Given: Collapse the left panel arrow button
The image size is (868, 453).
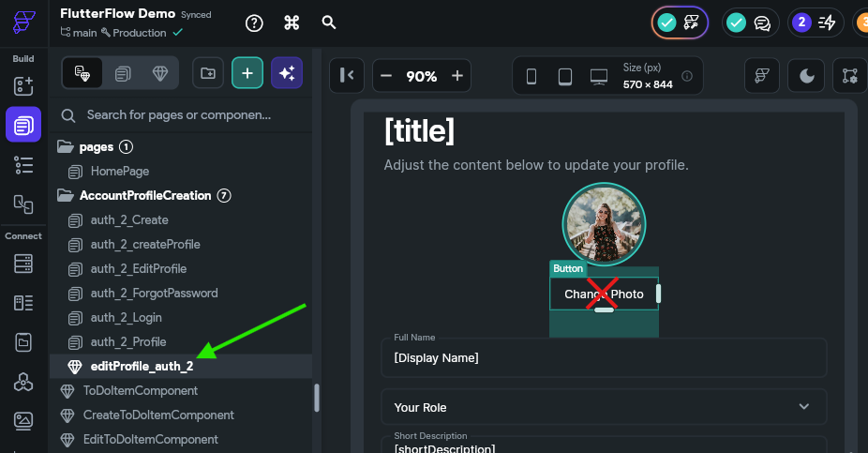Looking at the screenshot, I should pyautogui.click(x=347, y=75).
